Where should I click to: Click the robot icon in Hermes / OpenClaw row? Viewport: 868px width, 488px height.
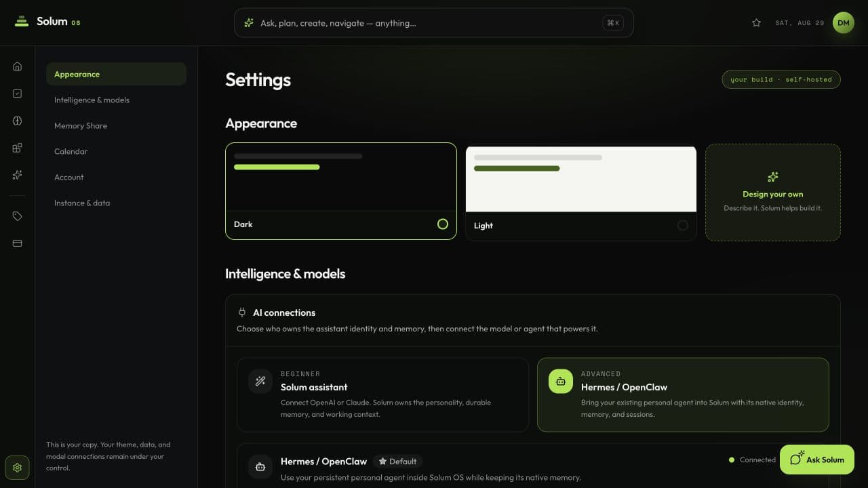point(260,467)
